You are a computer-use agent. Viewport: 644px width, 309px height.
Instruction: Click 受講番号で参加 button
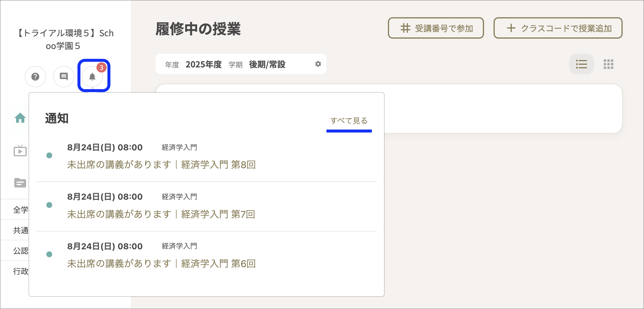436,28
